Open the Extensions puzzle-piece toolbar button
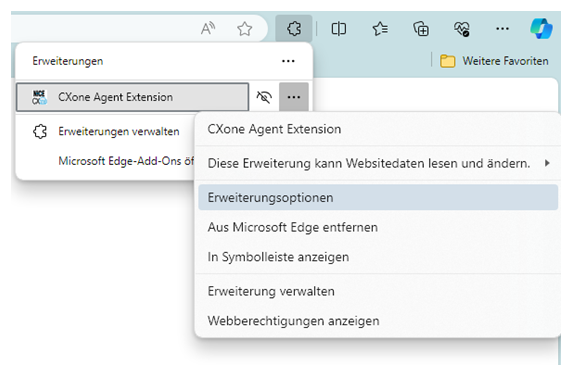The width and height of the screenshot is (573, 377). point(294,28)
